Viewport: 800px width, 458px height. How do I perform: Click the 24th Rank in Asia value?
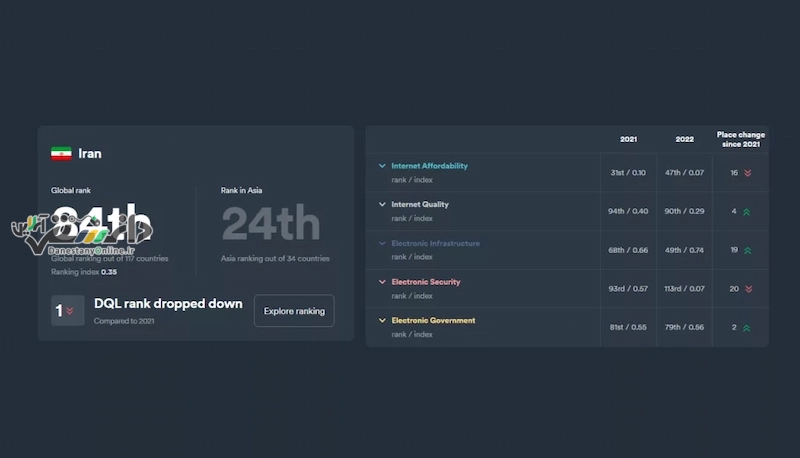[271, 223]
